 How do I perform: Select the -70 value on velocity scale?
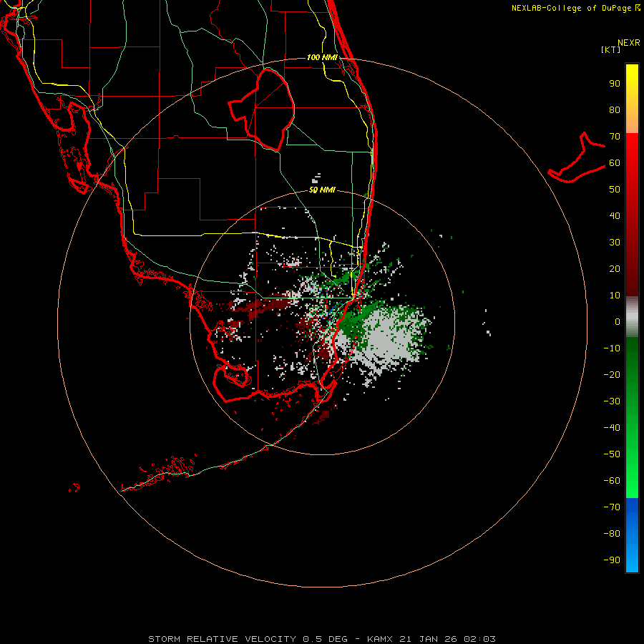612,507
